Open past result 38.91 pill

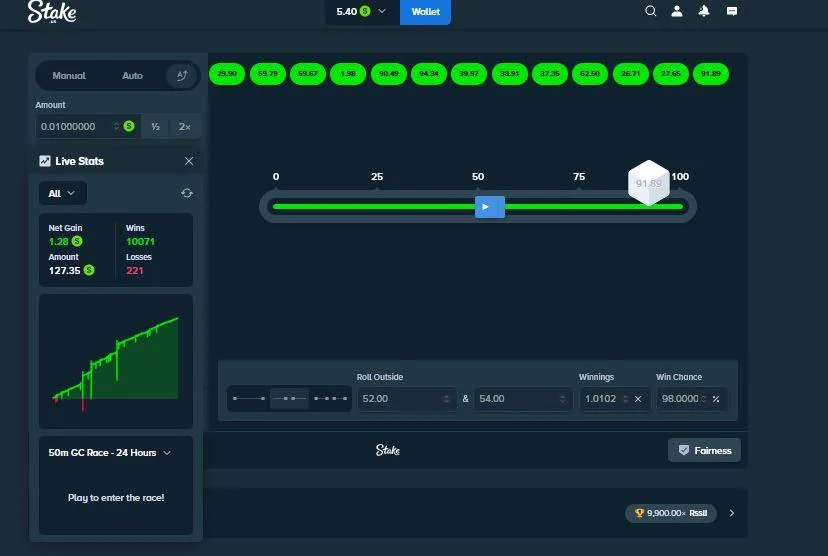click(510, 73)
